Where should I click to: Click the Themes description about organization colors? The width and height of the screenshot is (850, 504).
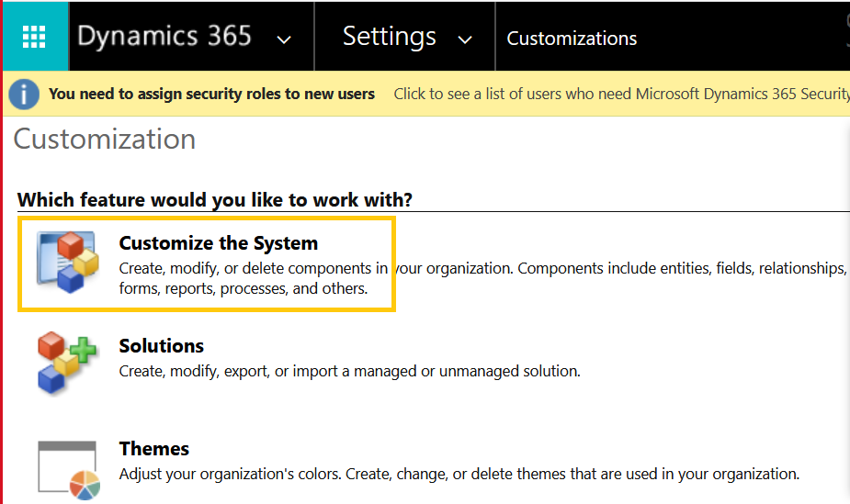click(459, 475)
